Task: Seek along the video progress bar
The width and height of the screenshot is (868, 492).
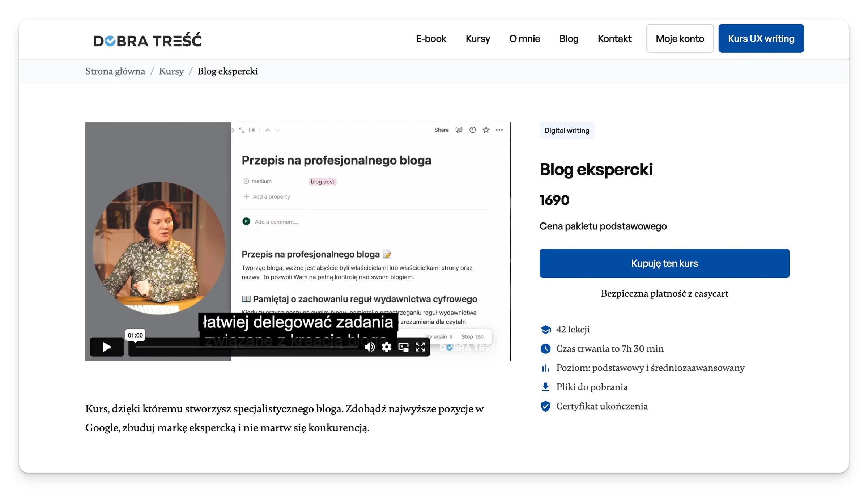Action: click(x=246, y=347)
